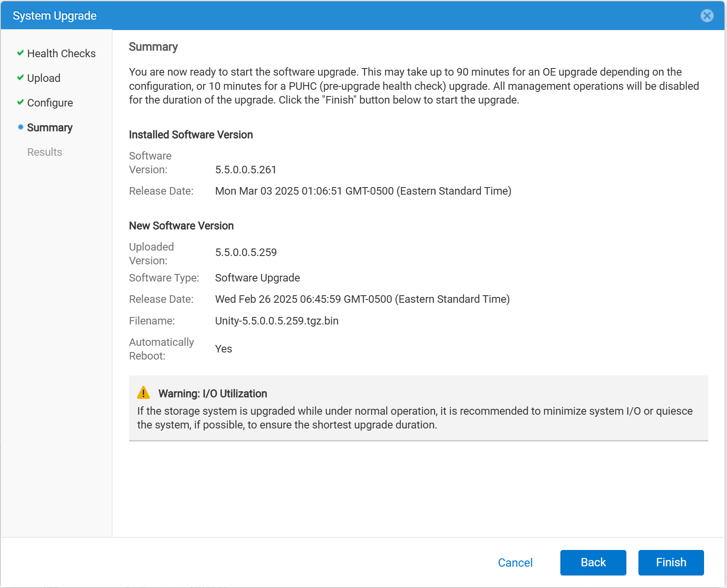
Task: Select the Configure step
Action: [49, 102]
